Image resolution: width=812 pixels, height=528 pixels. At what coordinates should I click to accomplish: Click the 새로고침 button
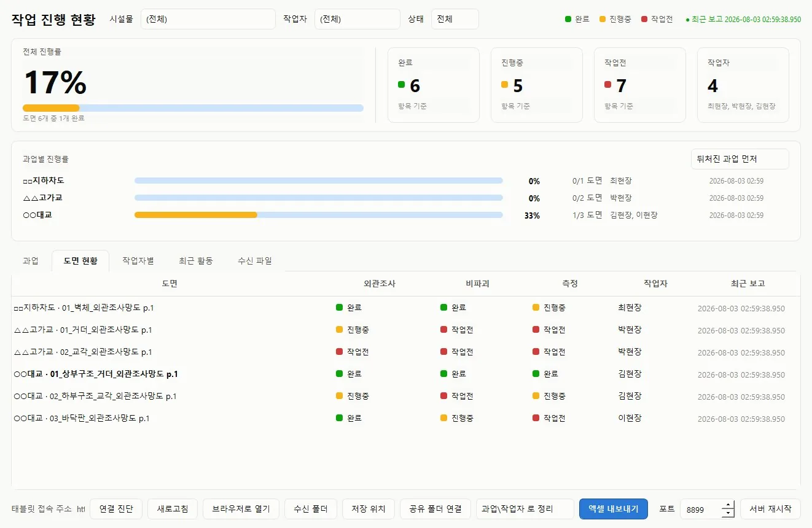pos(173,509)
